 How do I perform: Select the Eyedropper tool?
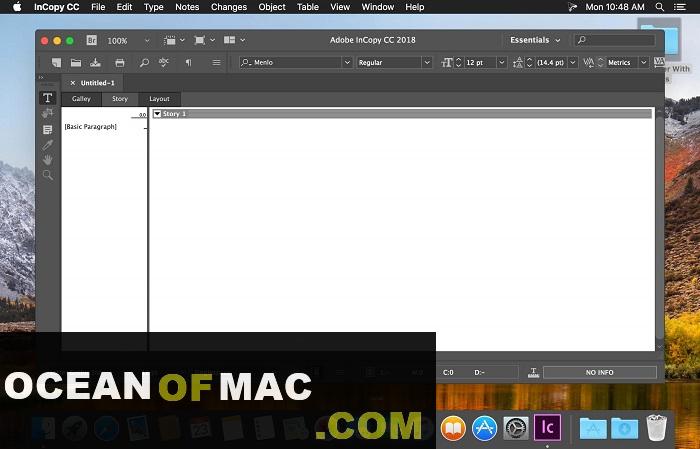click(48, 145)
